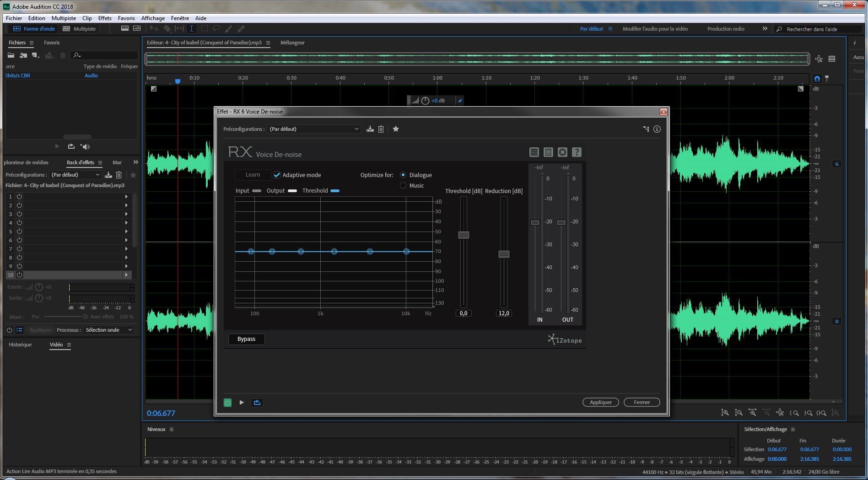Toggle power for rack slot 1

pyautogui.click(x=20, y=196)
